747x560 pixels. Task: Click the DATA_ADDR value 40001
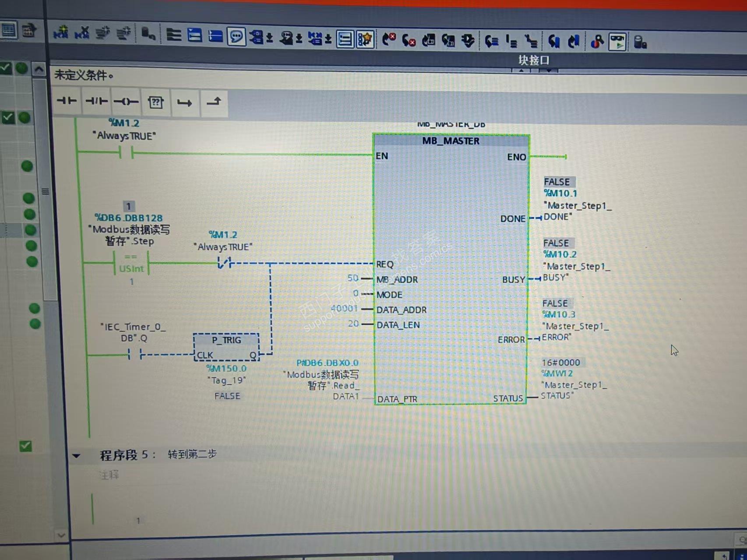pyautogui.click(x=344, y=309)
